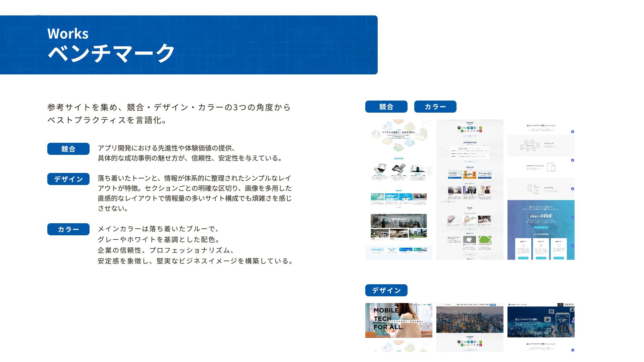Image resolution: width=644 pixels, height=362 pixels.
Task: Open the MOBILE TECH FOR ALL thumbnail
Action: tap(398, 320)
